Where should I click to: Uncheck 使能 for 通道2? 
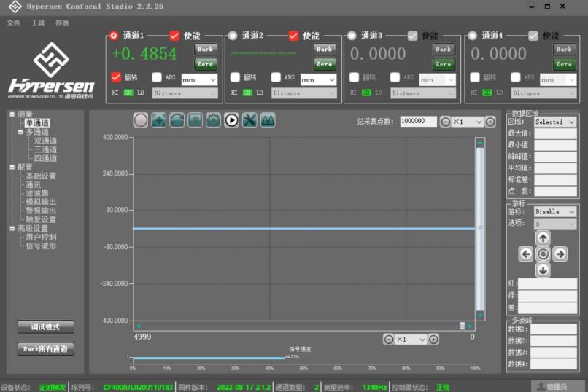[x=293, y=36]
